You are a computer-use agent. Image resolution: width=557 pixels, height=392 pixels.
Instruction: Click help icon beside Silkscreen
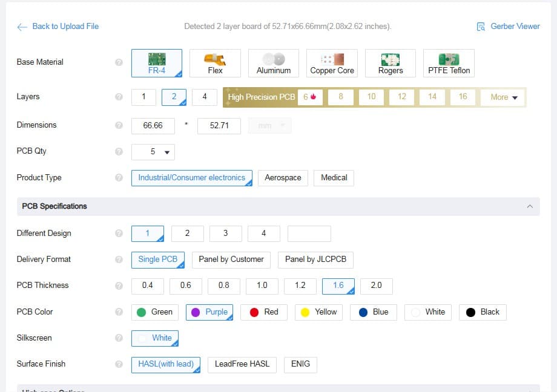119,338
